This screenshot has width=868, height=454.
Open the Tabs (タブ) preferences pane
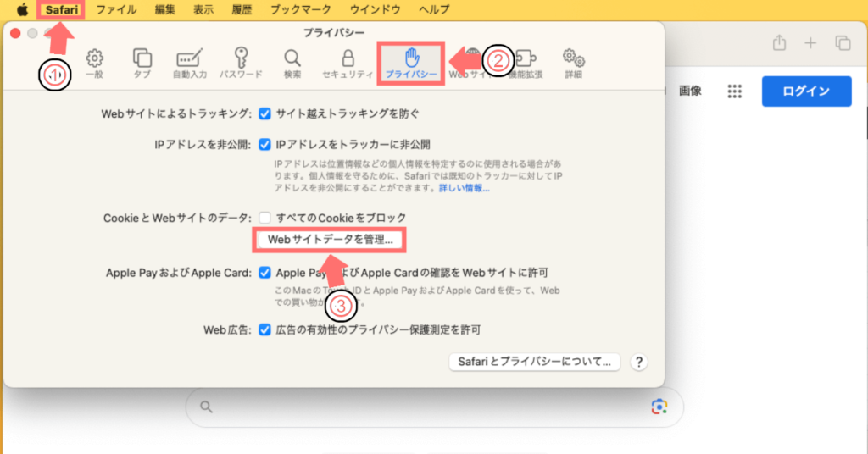click(x=142, y=64)
